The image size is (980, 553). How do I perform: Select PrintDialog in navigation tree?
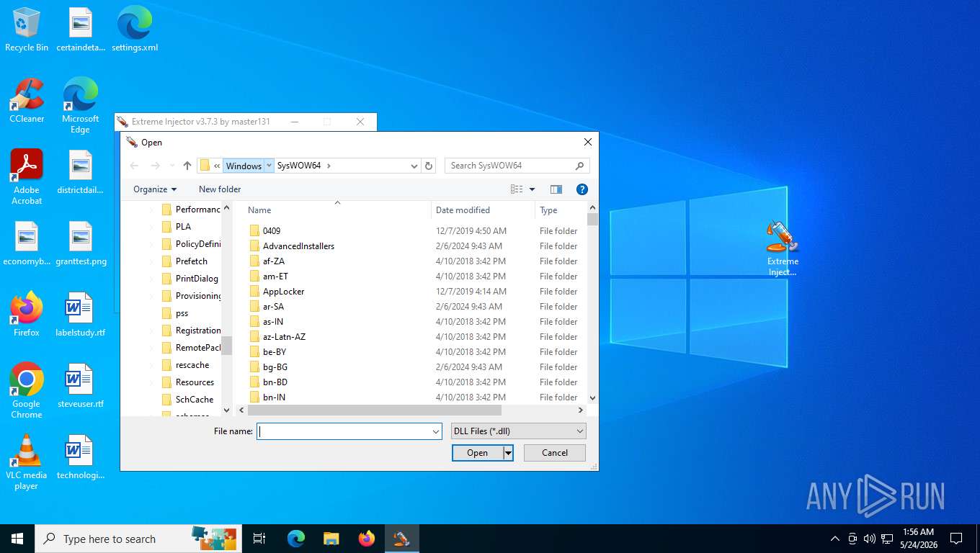(196, 279)
